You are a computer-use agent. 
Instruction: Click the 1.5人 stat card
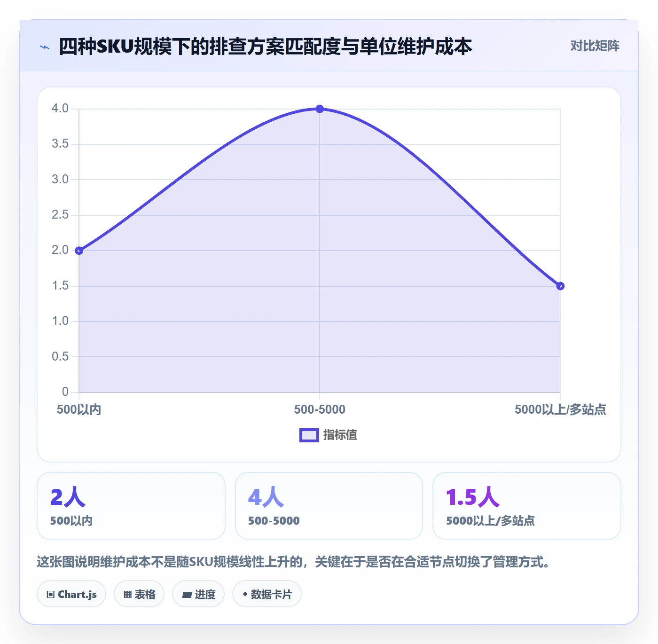527,506
